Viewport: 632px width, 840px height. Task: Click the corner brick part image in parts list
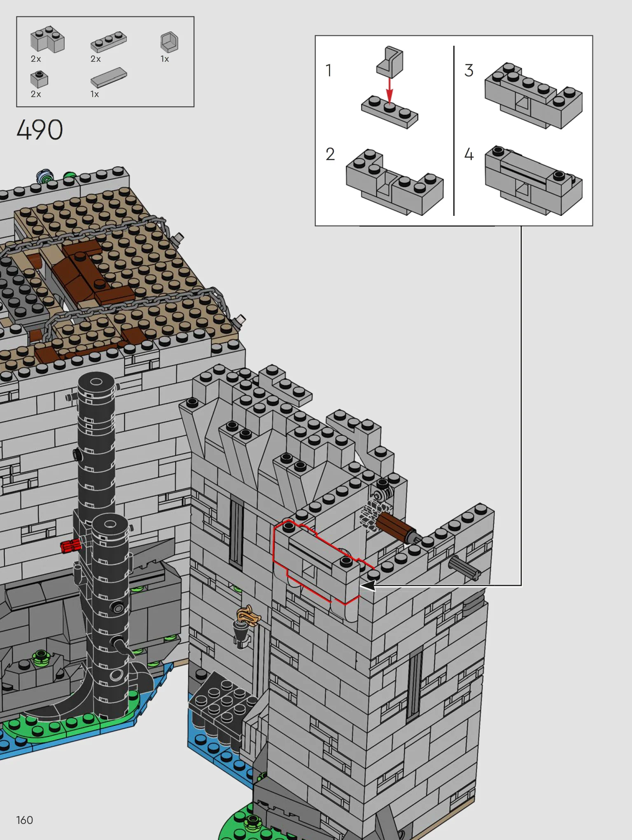pos(47,40)
